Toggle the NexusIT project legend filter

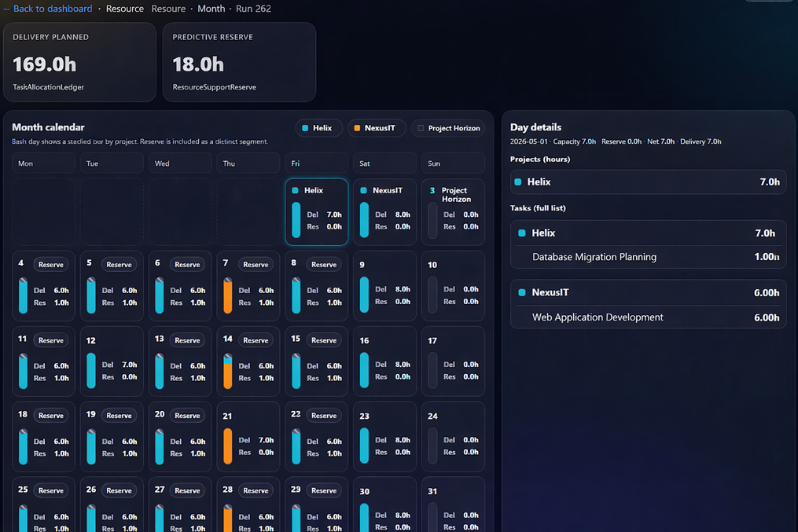[377, 128]
